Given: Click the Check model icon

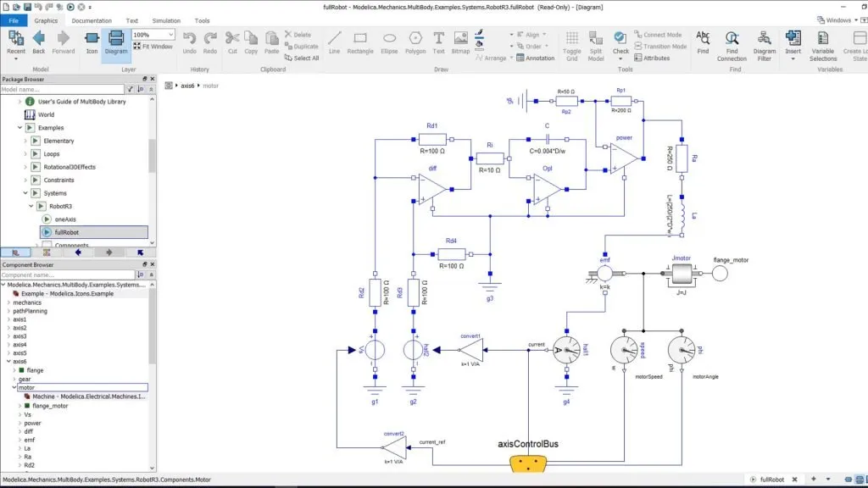Looking at the screenshot, I should 620,41.
